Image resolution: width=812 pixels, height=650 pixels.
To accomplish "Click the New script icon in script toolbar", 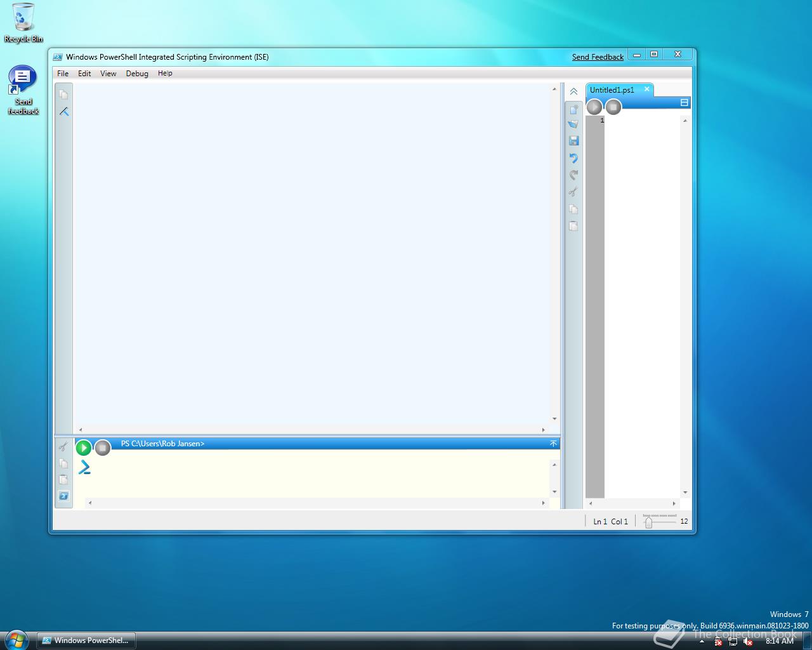I will (x=573, y=109).
